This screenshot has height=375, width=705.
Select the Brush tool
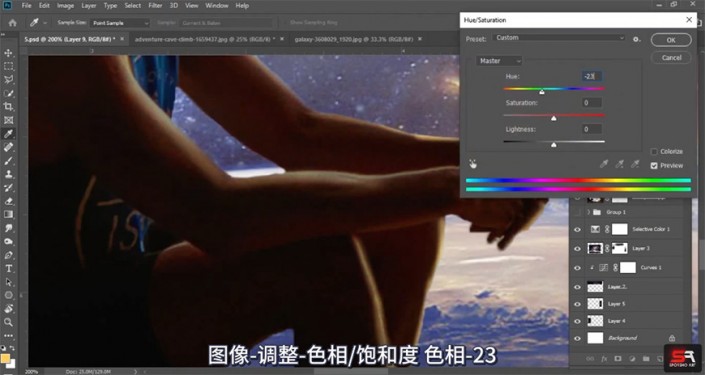pyautogui.click(x=8, y=161)
